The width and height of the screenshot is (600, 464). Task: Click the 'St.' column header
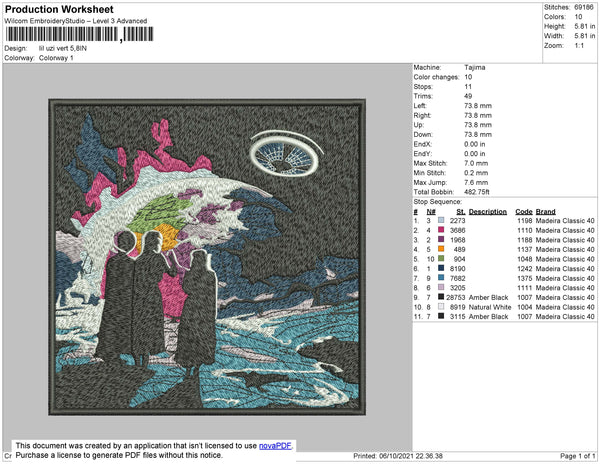click(461, 212)
